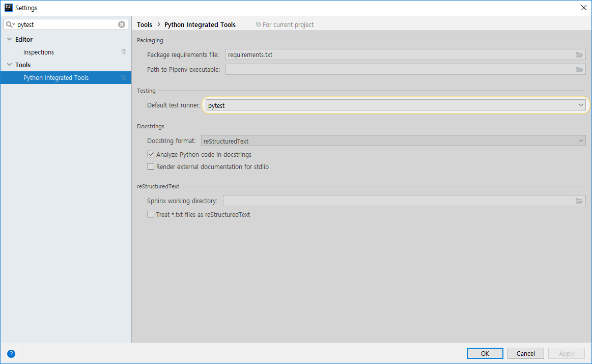Close the Settings window
The image size is (592, 364).
click(583, 8)
